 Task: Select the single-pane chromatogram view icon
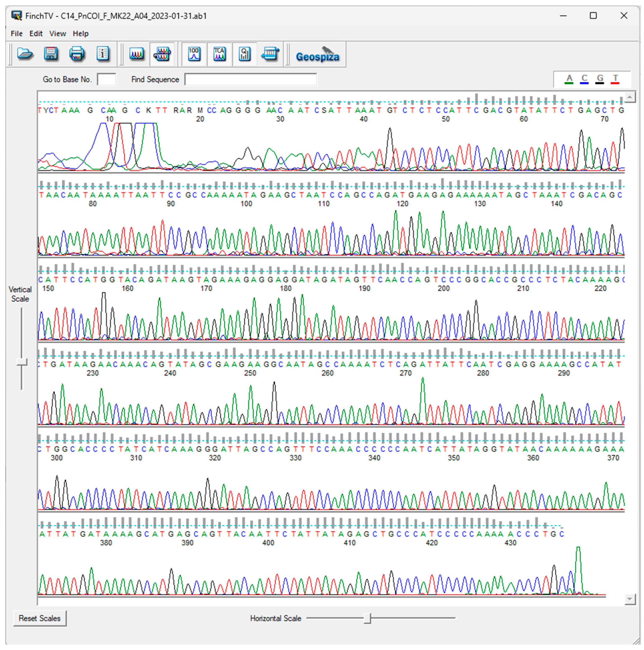[137, 54]
